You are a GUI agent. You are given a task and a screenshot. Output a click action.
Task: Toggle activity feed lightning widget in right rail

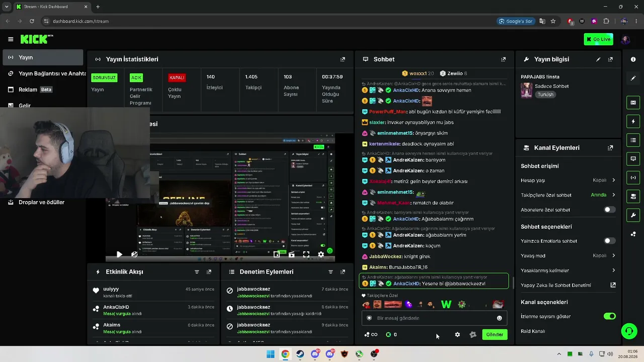[633, 121]
